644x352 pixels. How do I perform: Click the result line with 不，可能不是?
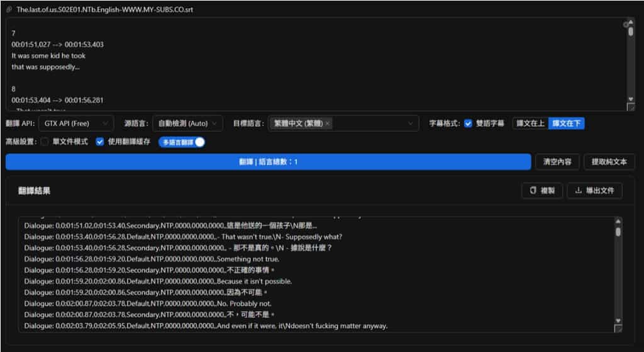(x=149, y=315)
